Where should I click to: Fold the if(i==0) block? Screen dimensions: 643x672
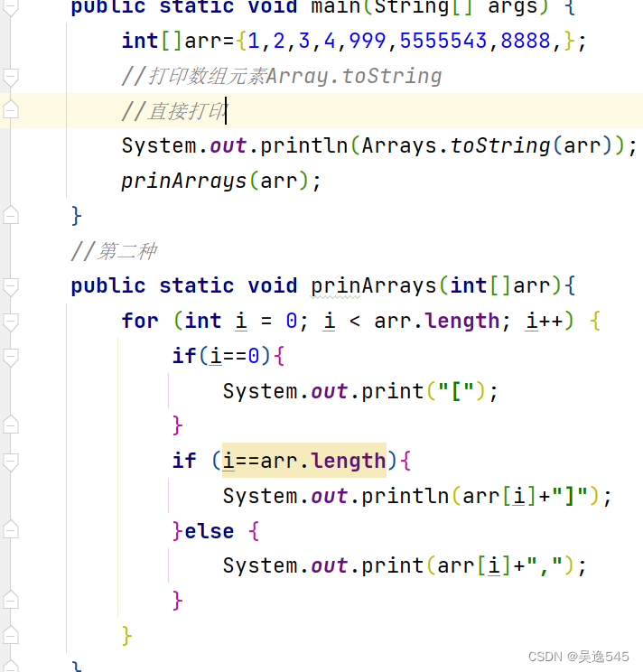tap(10, 356)
